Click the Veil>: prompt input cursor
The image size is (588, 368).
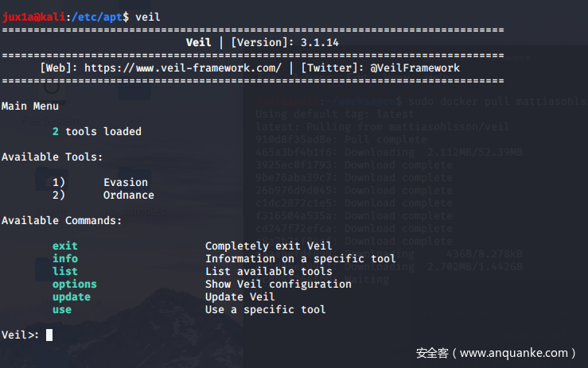pos(49,335)
